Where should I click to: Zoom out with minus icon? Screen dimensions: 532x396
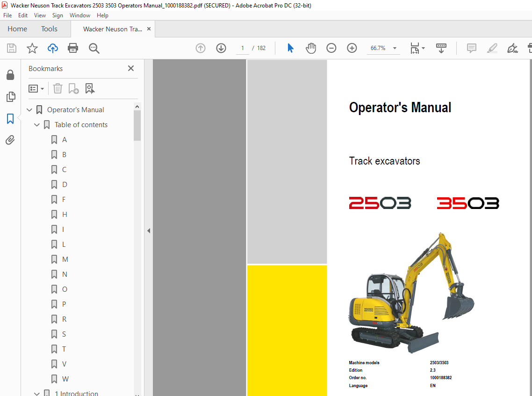click(x=331, y=48)
